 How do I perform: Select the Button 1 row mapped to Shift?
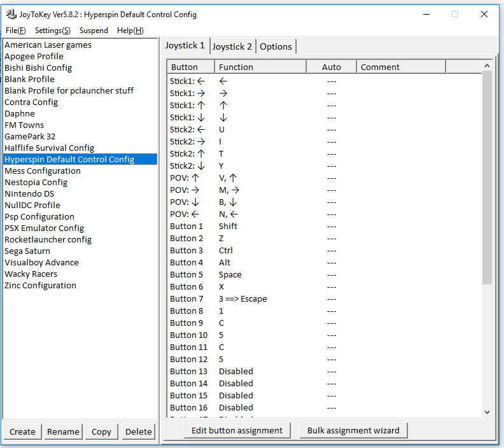(325, 227)
